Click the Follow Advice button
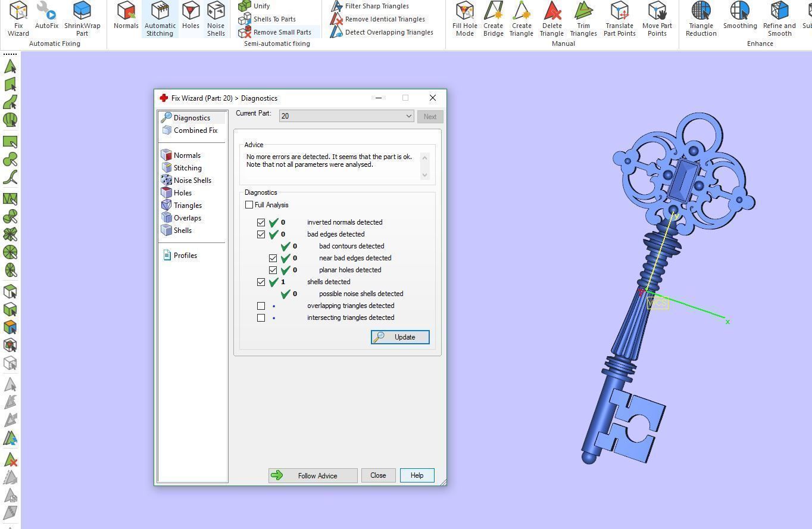Screen dimensions: 812x529 (313, 475)
